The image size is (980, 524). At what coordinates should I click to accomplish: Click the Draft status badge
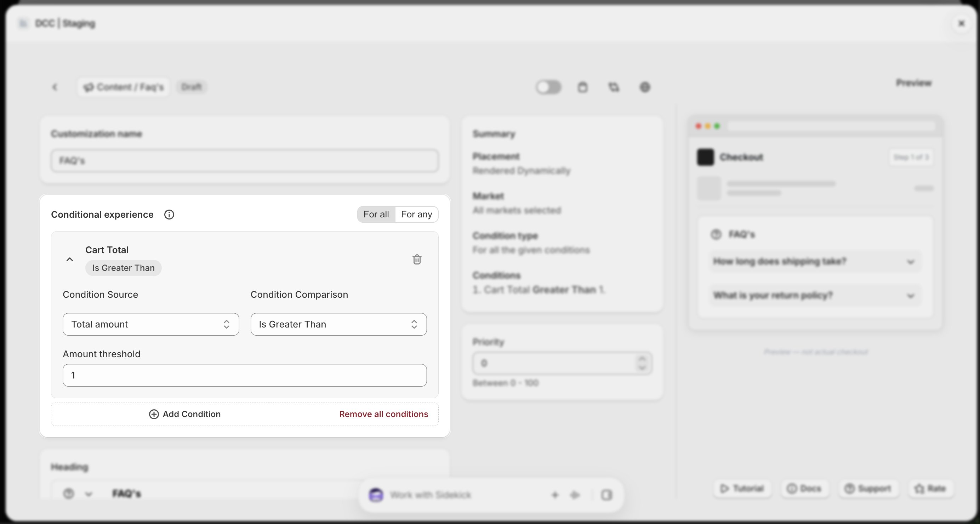click(x=191, y=87)
